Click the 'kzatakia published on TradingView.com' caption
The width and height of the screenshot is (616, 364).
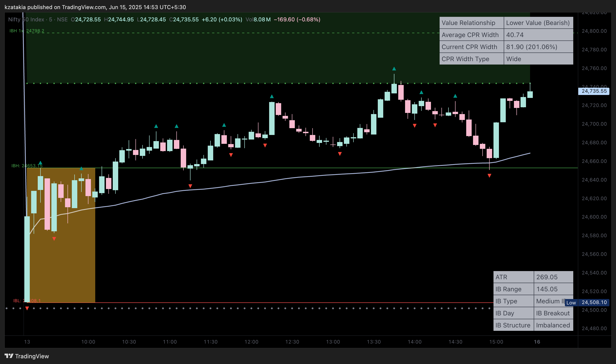tap(55, 7)
